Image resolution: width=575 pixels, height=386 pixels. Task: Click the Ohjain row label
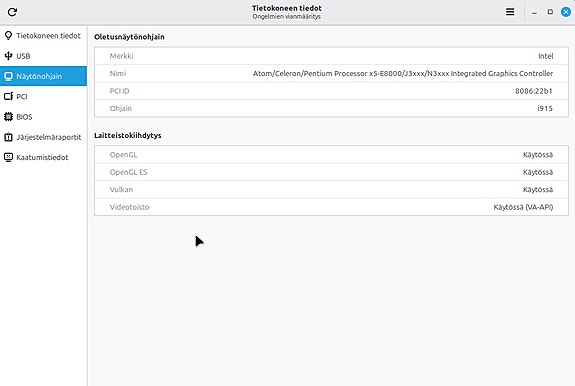pos(121,109)
